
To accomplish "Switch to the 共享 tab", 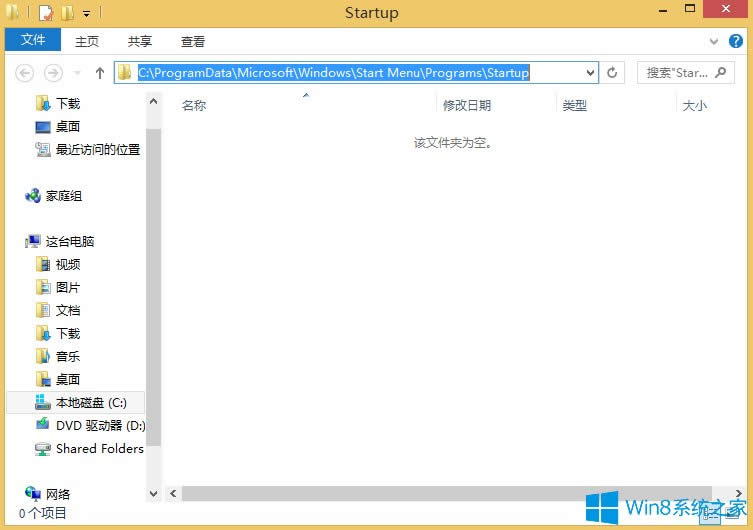I will point(140,41).
